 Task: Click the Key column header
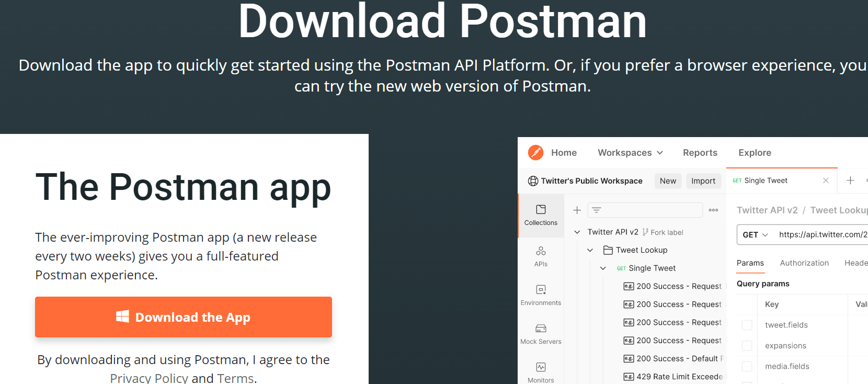[772, 304]
